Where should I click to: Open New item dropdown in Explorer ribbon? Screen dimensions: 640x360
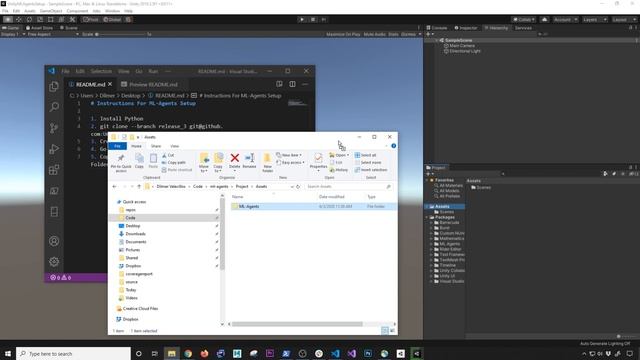coord(289,155)
